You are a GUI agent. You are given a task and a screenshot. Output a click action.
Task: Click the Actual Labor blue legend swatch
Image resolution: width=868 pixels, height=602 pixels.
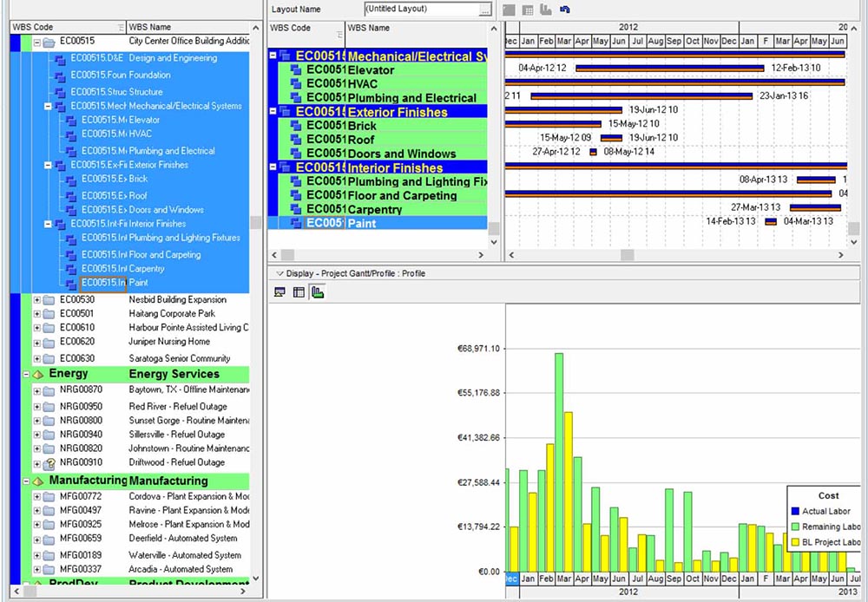tap(794, 512)
